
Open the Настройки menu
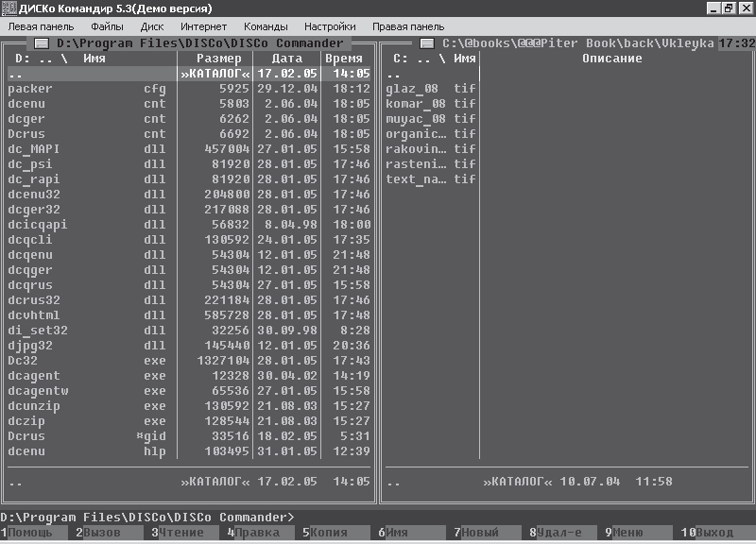click(330, 27)
